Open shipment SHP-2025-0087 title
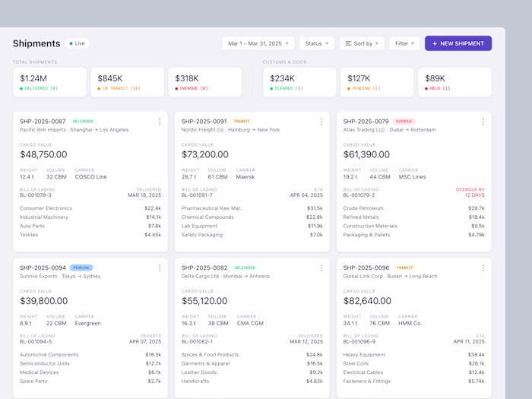 43,122
